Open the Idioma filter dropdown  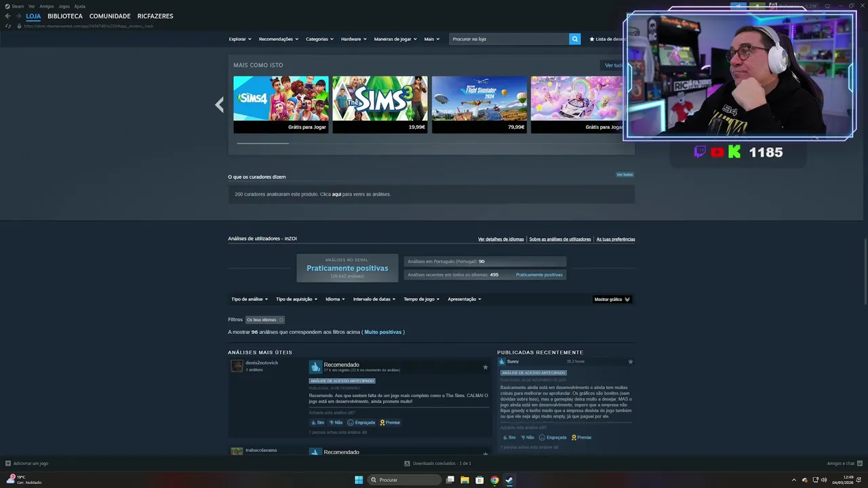pos(335,299)
